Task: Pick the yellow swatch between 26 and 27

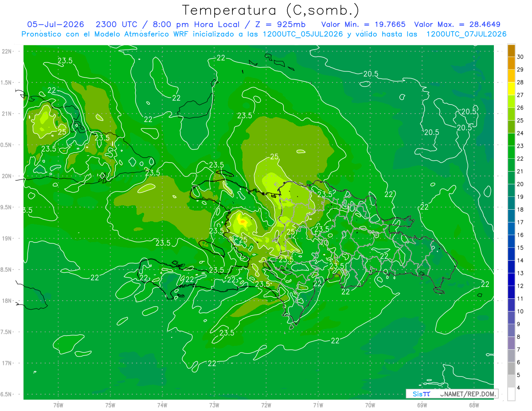Action: tap(511, 102)
